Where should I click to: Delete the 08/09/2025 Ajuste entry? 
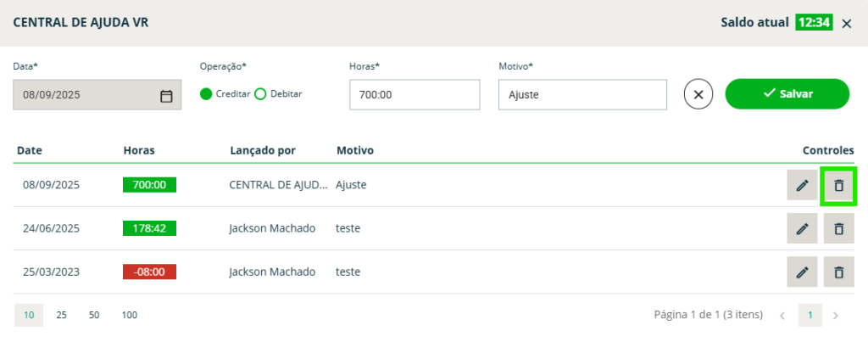(838, 185)
